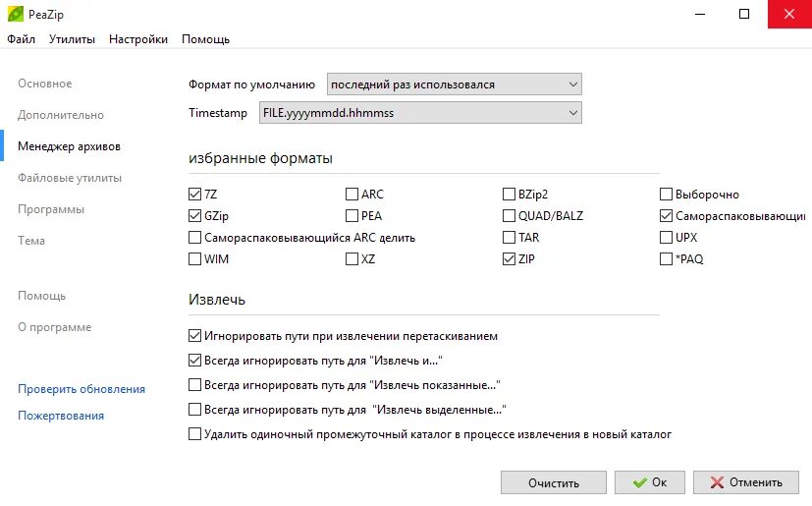This screenshot has height=506, width=812.
Task: Open the Помощь sidebar entry
Action: (x=41, y=296)
